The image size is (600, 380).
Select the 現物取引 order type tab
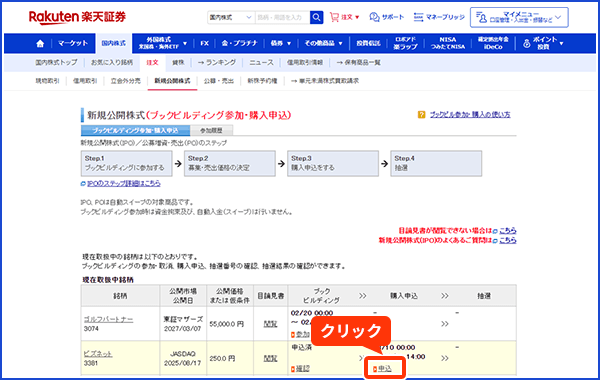(47, 81)
